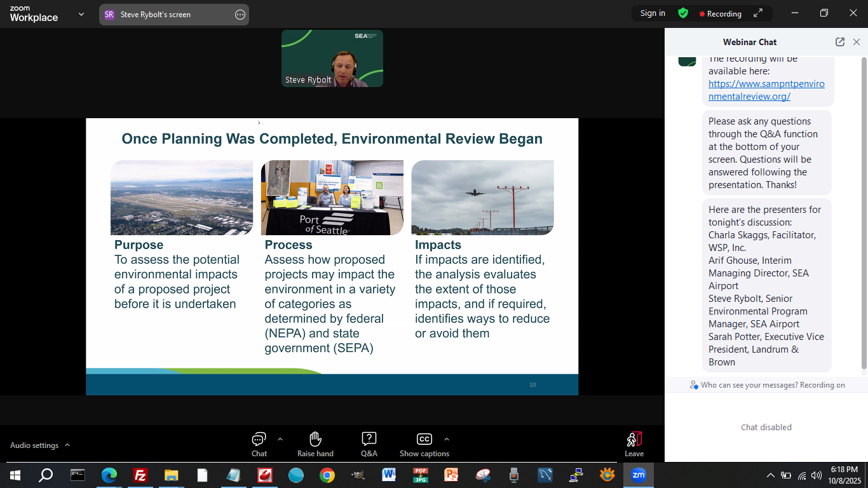
Task: Close the Webinar Chat panel
Action: click(x=857, y=42)
